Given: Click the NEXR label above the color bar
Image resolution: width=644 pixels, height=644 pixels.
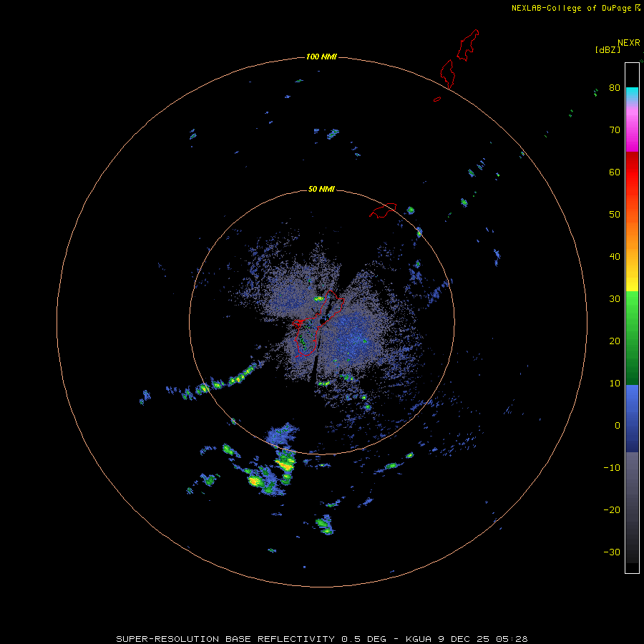Looking at the screenshot, I should [x=629, y=43].
